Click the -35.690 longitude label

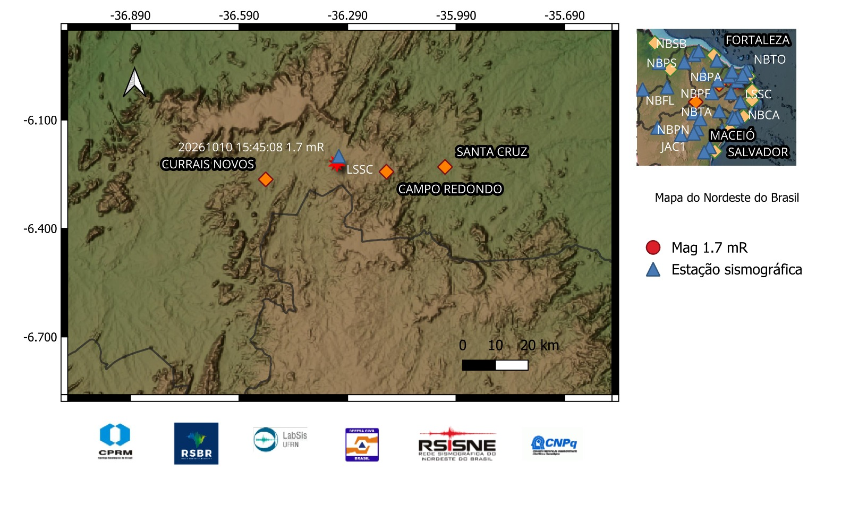point(564,16)
